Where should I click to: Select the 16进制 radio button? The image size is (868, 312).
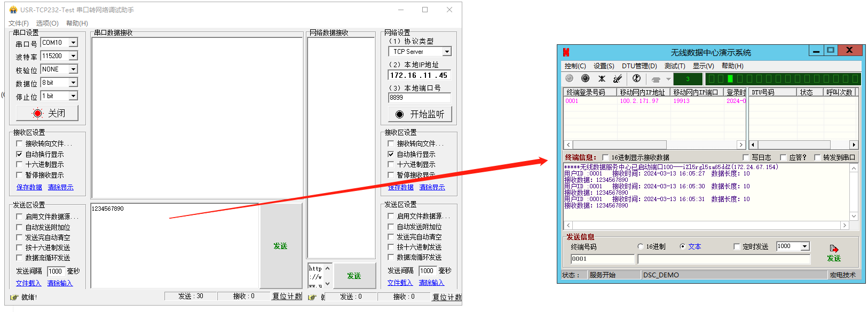click(x=641, y=246)
